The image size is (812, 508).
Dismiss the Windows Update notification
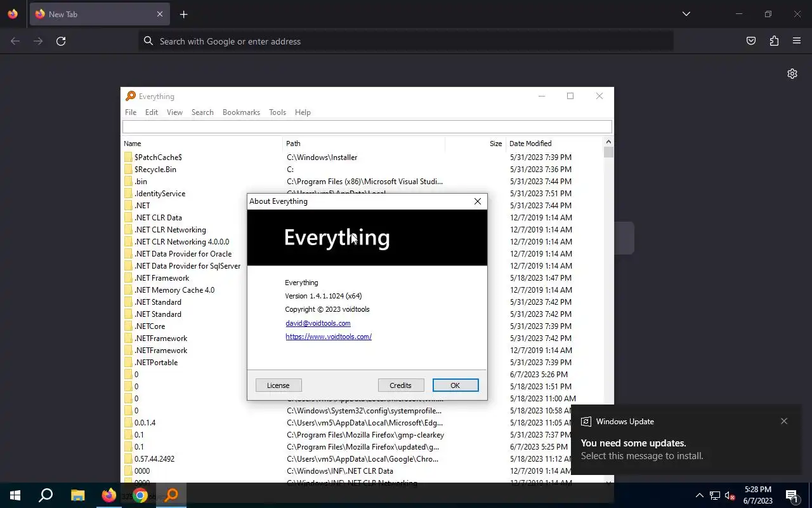click(x=784, y=421)
